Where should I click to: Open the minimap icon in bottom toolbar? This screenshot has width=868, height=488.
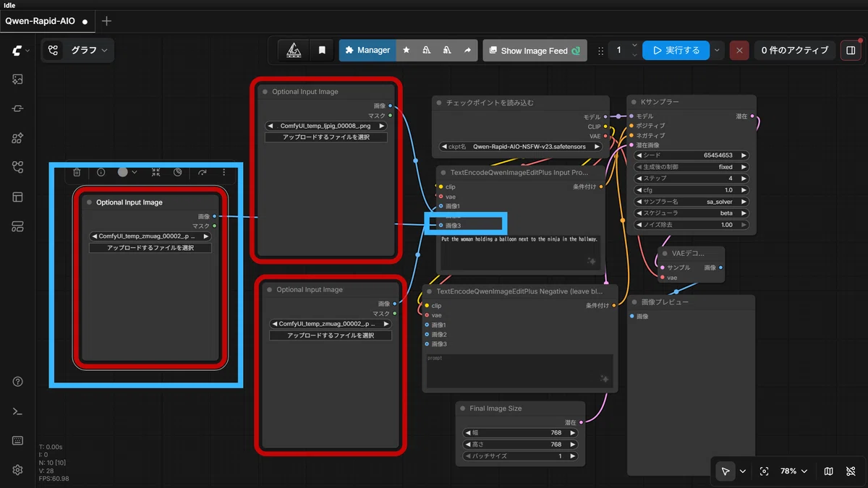point(828,471)
